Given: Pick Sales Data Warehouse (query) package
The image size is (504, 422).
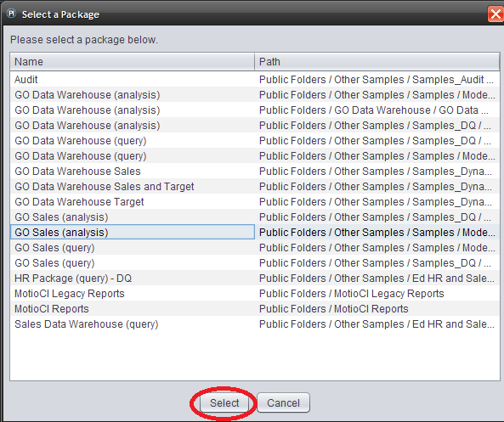Looking at the screenshot, I should pos(255,324).
